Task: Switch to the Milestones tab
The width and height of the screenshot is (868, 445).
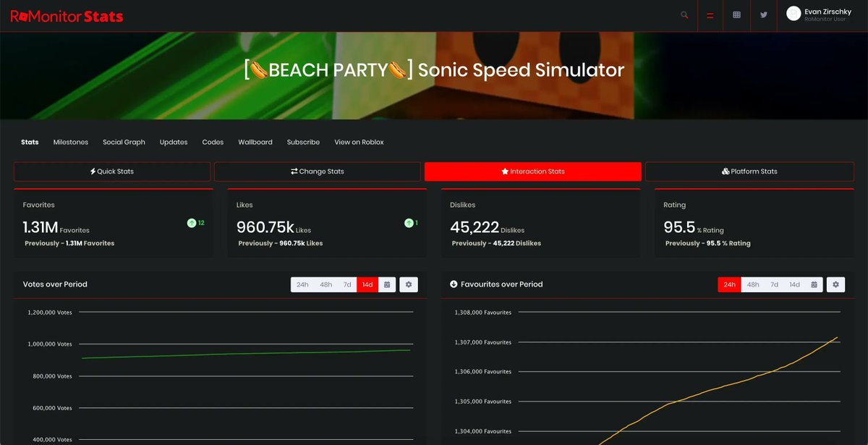Action: point(70,142)
